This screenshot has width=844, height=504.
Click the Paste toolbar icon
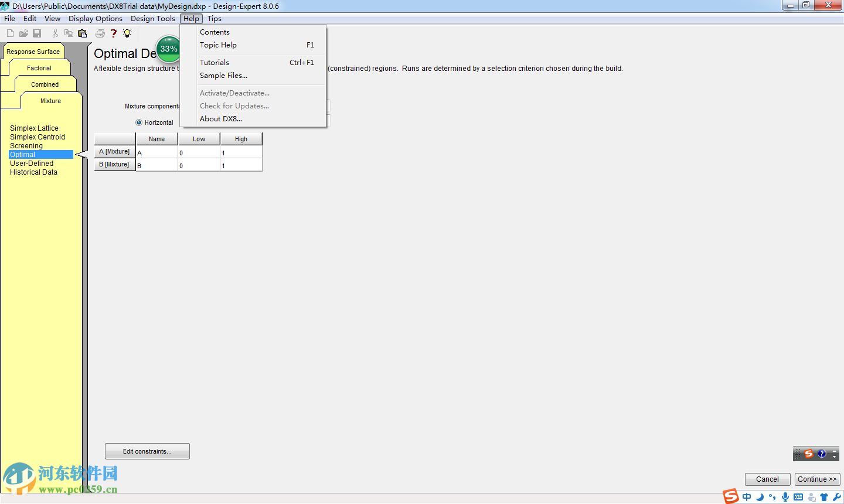tap(83, 33)
